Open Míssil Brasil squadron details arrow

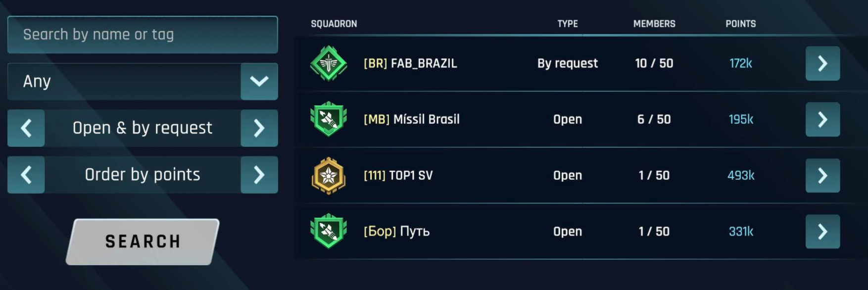(x=822, y=119)
